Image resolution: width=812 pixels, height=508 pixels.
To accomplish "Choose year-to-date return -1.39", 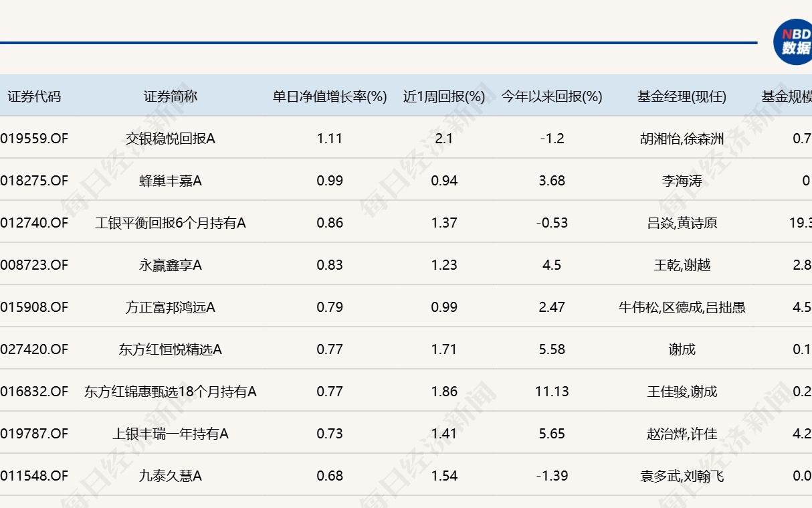I will 552,476.
